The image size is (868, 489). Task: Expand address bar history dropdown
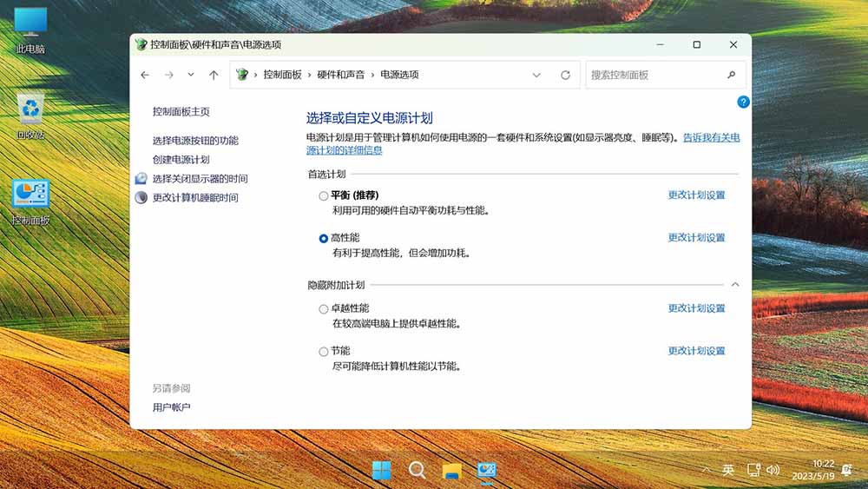pyautogui.click(x=536, y=75)
